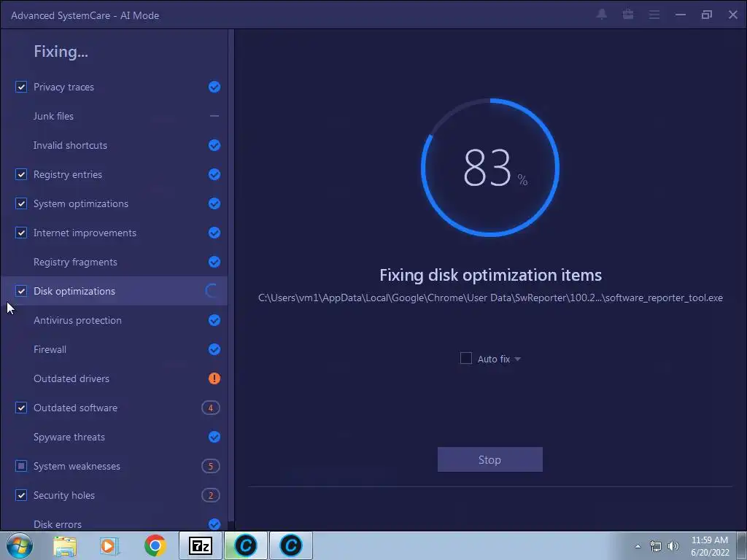Click the Security holes count badge 2
The height and width of the screenshot is (560, 747).
point(211,495)
